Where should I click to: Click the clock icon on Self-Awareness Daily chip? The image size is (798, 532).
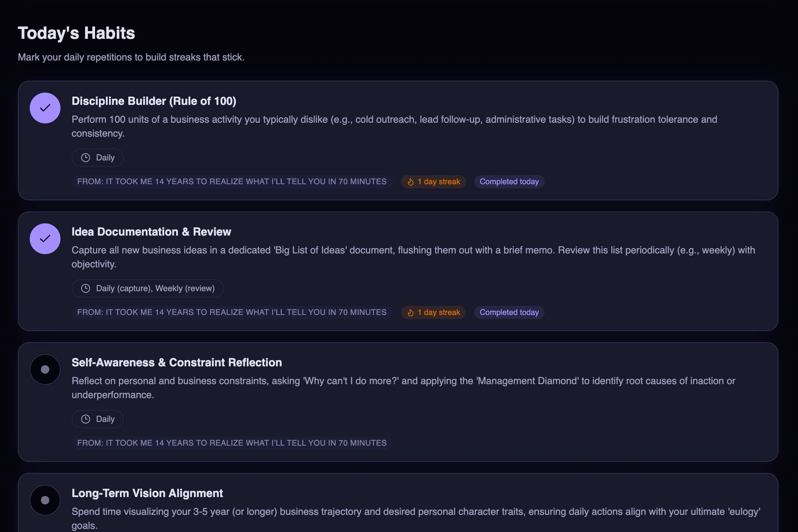pyautogui.click(x=85, y=419)
